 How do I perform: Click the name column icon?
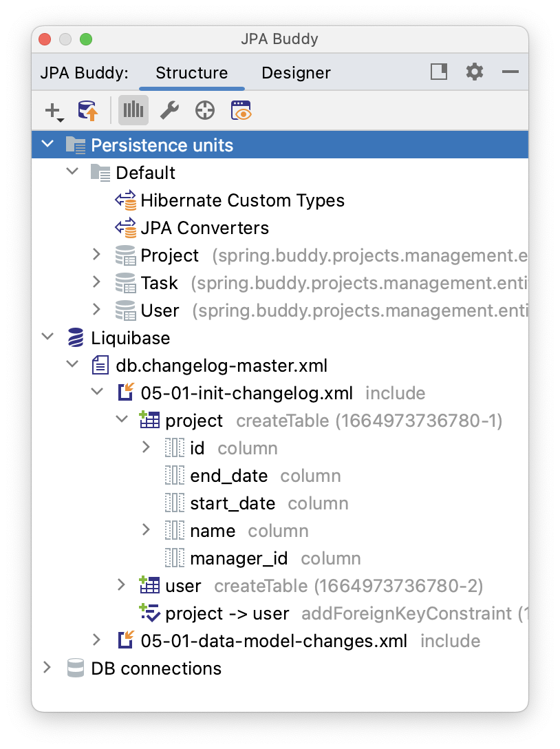click(x=174, y=531)
